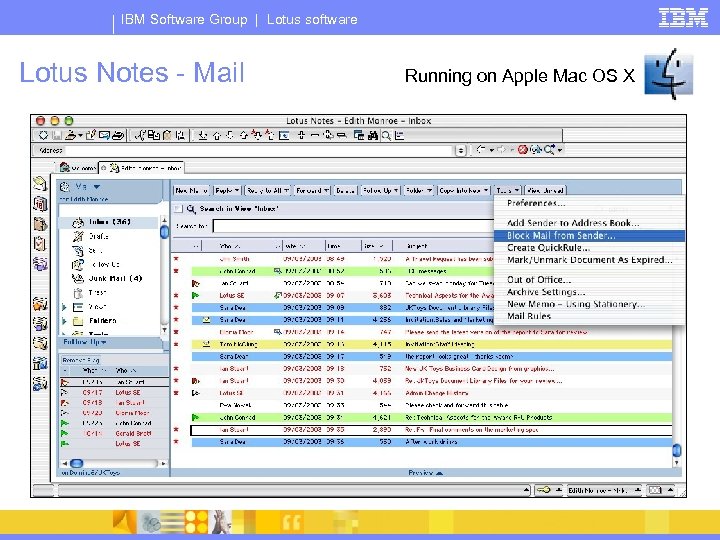This screenshot has width=720, height=540.
Task: Choose New Memo - Using Stationery...
Action: (x=576, y=304)
